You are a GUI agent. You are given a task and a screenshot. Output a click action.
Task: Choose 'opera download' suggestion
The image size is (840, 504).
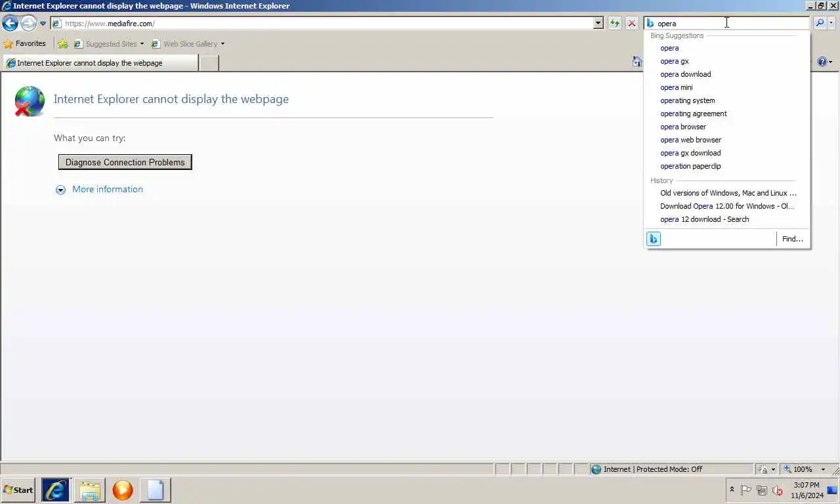(727, 74)
